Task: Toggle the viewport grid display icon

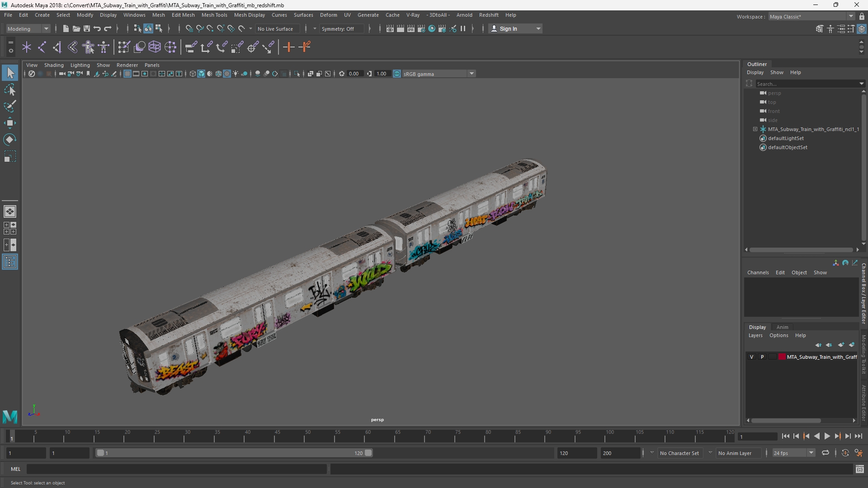Action: point(127,74)
